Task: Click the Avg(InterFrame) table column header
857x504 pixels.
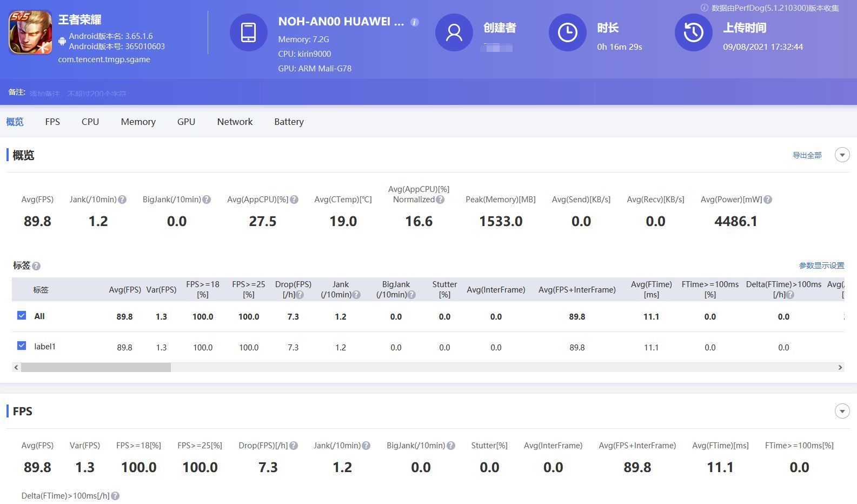Action: (x=496, y=290)
